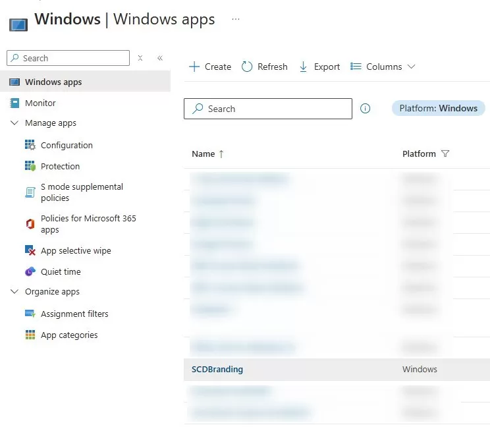Click the Configuration icon in sidebar
490x448 pixels.
coord(30,146)
